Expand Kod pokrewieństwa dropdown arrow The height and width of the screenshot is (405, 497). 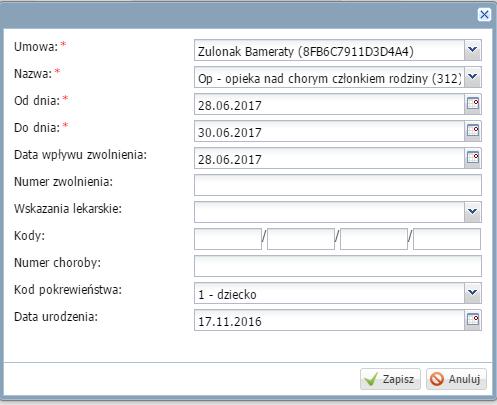pyautogui.click(x=473, y=293)
